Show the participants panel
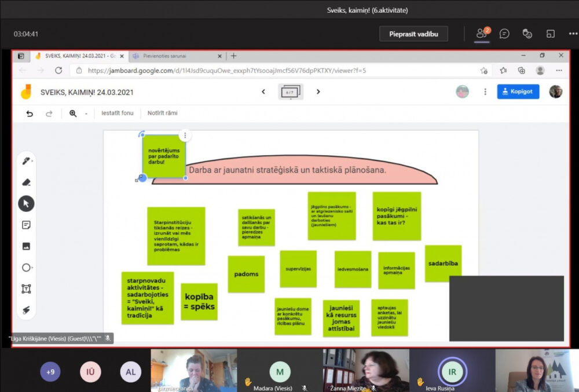The image size is (579, 392). pyautogui.click(x=482, y=34)
